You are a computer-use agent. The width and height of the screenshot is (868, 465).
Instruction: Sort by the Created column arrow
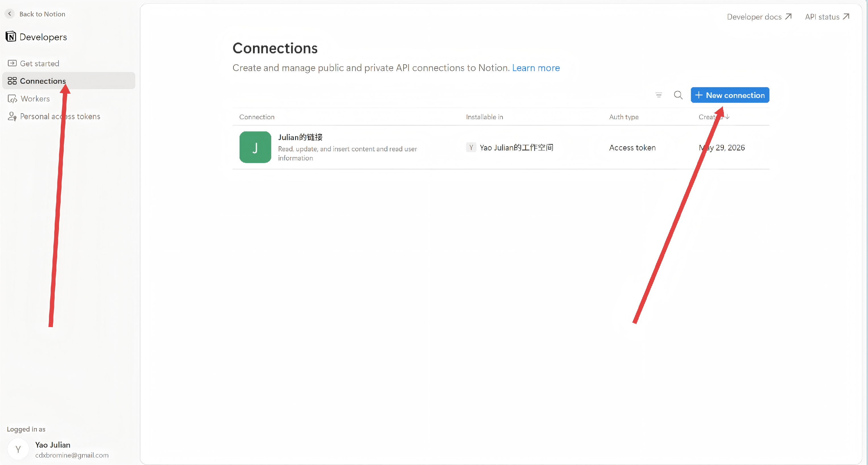coord(728,117)
